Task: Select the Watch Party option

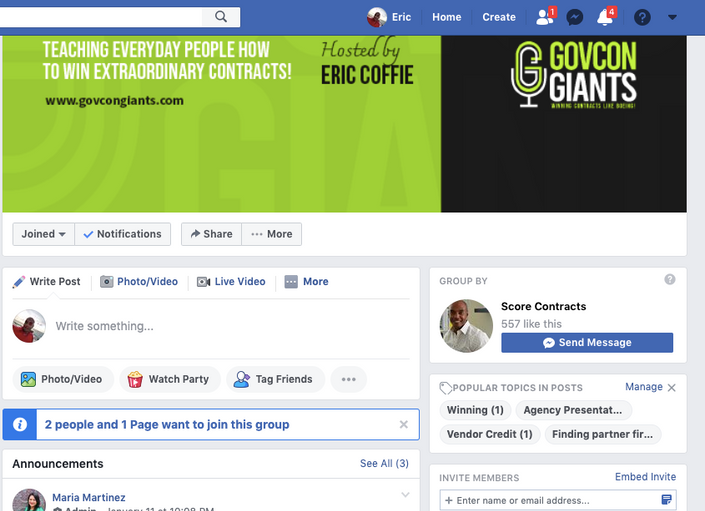Action: (x=170, y=379)
